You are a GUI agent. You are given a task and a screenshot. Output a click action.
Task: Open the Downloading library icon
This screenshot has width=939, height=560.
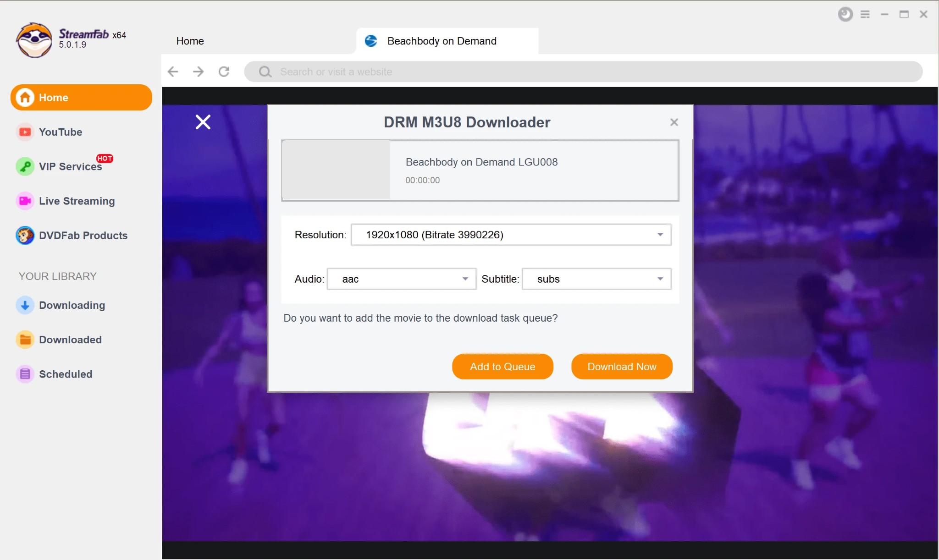pos(25,305)
